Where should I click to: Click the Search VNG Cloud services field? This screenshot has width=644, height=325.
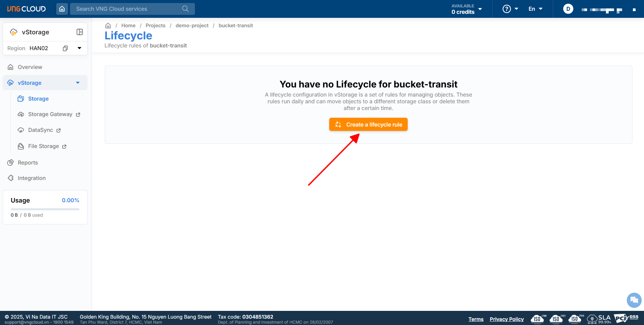coord(128,9)
